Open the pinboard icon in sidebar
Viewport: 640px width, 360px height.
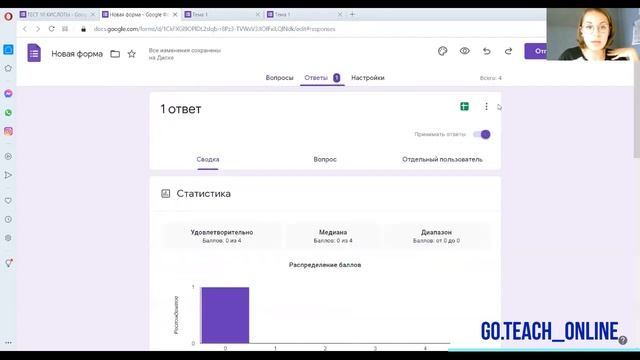click(8, 263)
